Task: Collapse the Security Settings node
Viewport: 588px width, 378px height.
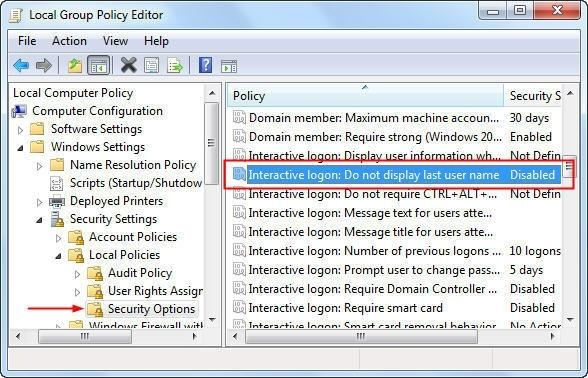Action: (x=39, y=220)
